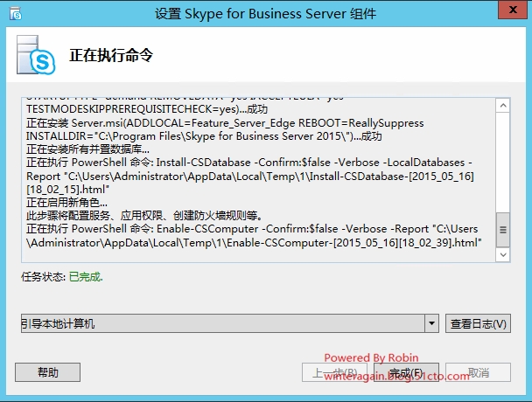532x402 pixels.
Task: Click the Skype server icon in title bar
Action: click(x=16, y=14)
